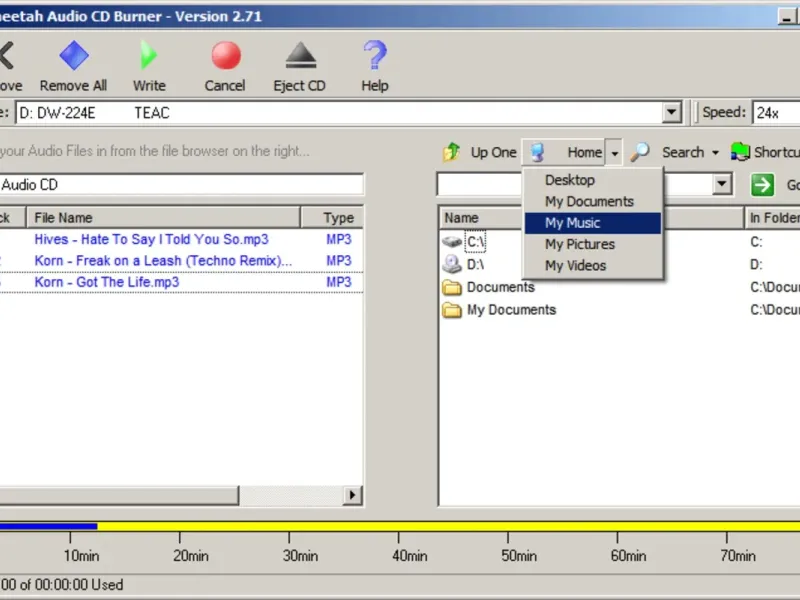
Task: Click the 60min timeline marker
Action: tap(628, 556)
